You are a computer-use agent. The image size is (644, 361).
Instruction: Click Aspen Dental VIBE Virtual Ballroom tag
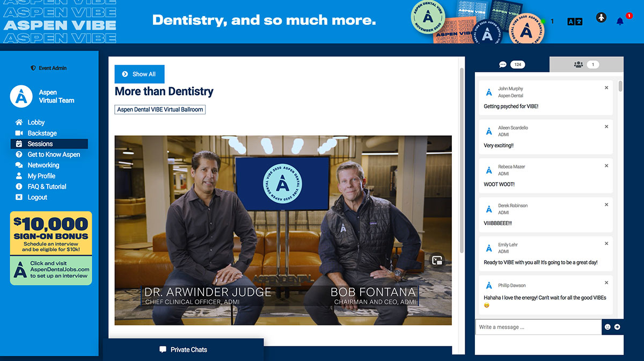(x=160, y=110)
